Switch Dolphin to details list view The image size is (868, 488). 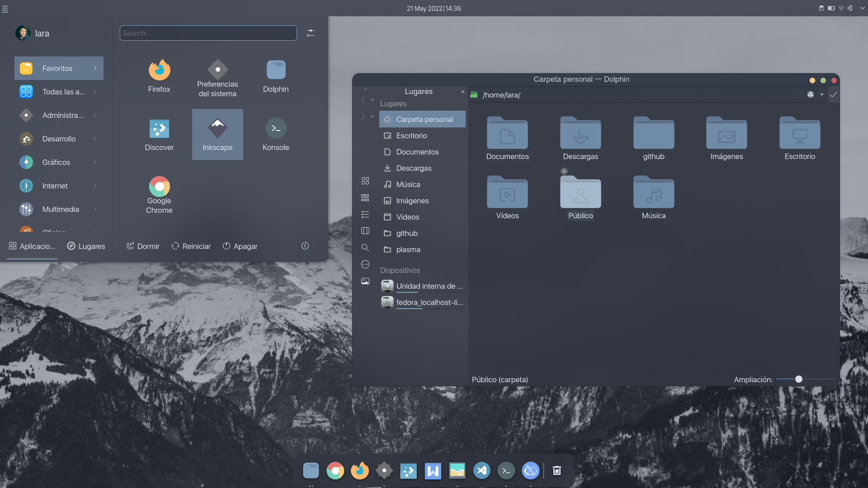[x=365, y=215]
